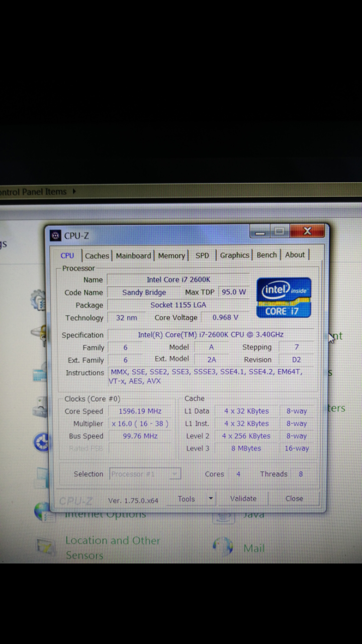Go to the Graphics tab

click(234, 255)
